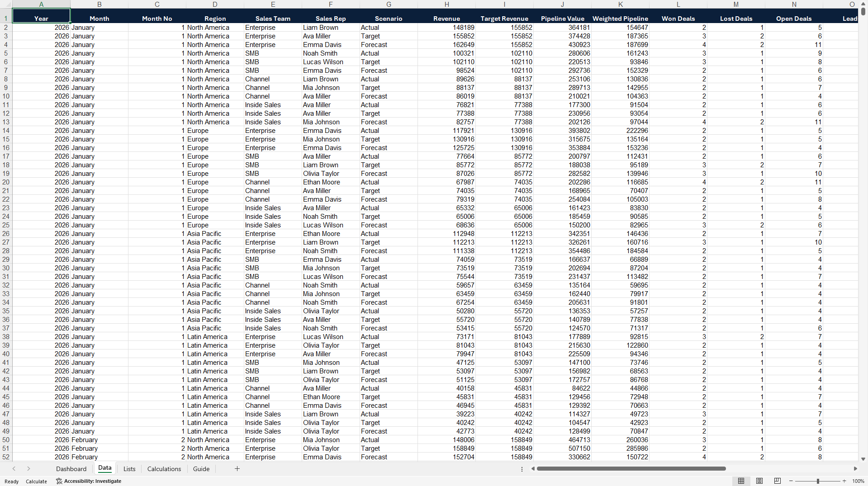
Task: Click the Scenario header cell
Action: (x=389, y=16)
